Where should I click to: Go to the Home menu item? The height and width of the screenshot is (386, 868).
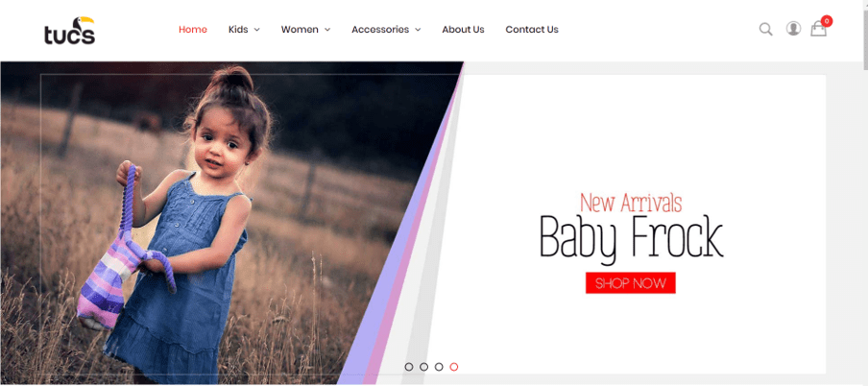click(x=193, y=30)
